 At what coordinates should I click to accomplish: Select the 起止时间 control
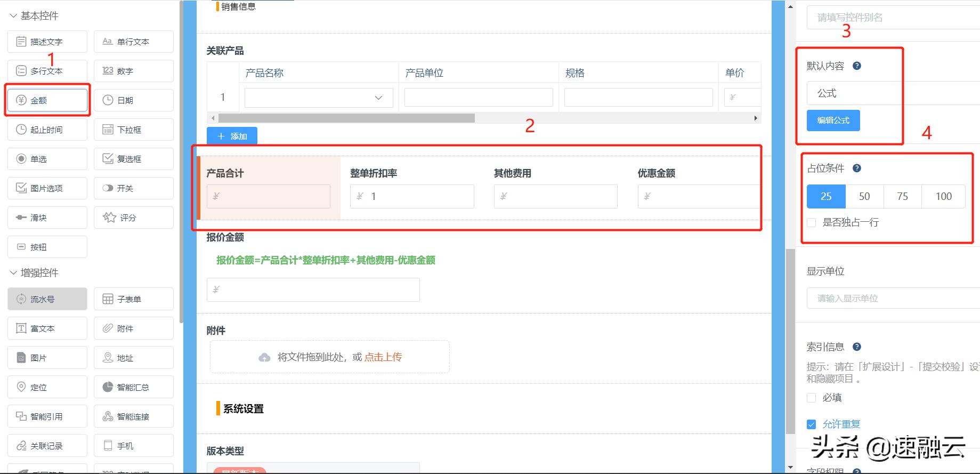point(47,130)
